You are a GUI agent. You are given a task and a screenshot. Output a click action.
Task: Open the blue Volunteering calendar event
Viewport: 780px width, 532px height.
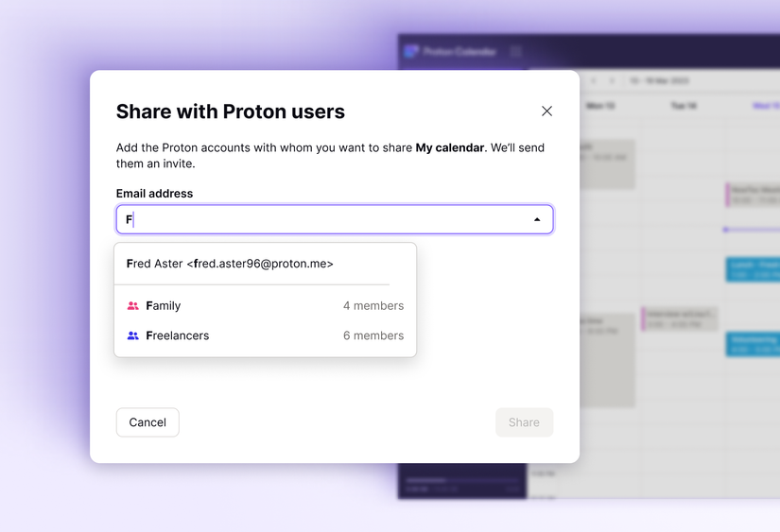(x=753, y=343)
